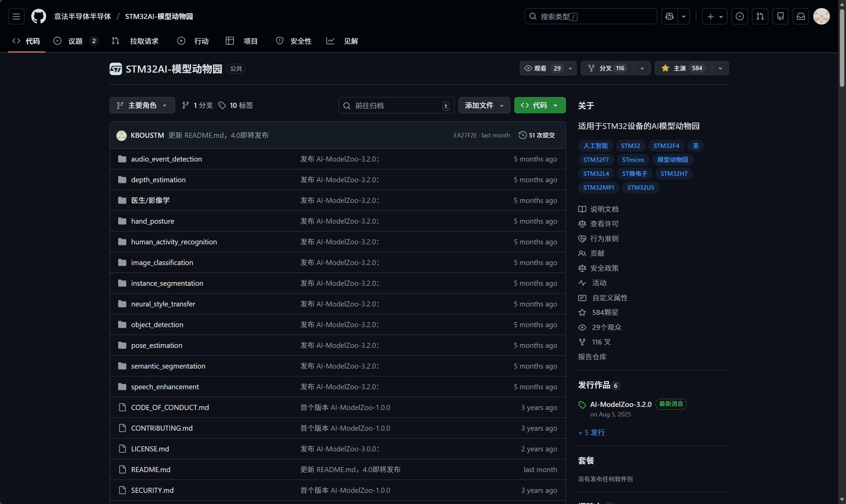Expand the green Code dropdown button
This screenshot has height=504, width=846.
click(x=539, y=105)
